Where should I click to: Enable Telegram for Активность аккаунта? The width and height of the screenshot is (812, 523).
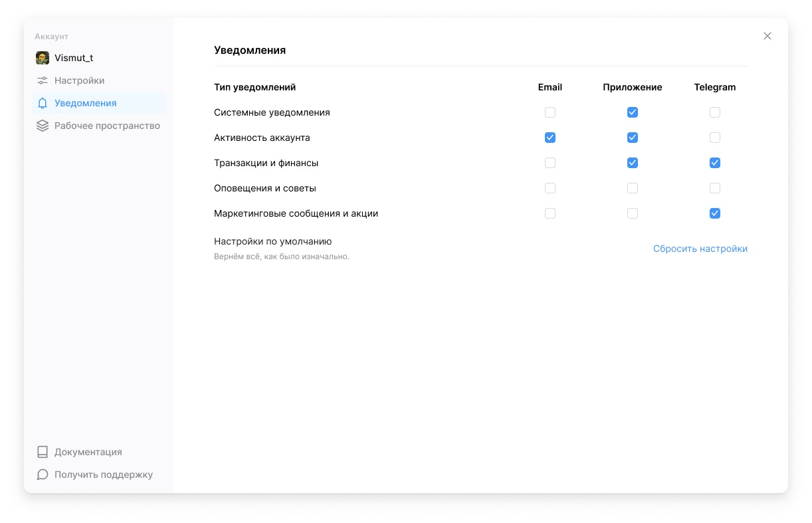point(714,138)
